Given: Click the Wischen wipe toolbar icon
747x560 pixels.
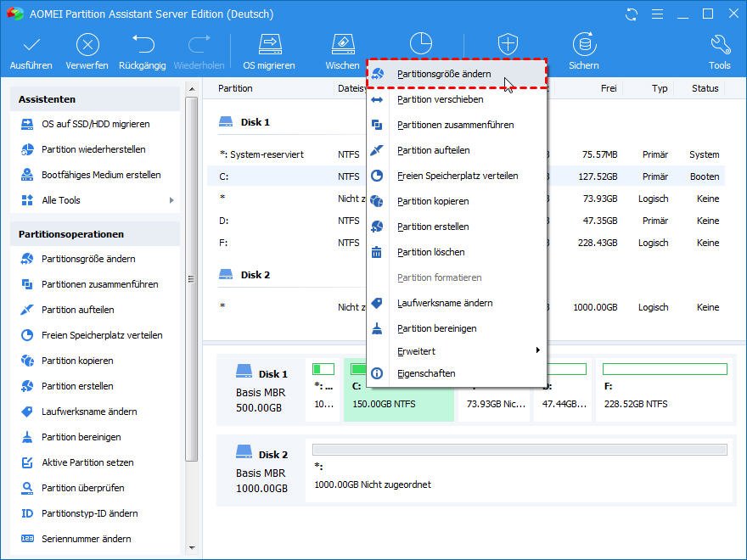Looking at the screenshot, I should point(343,44).
